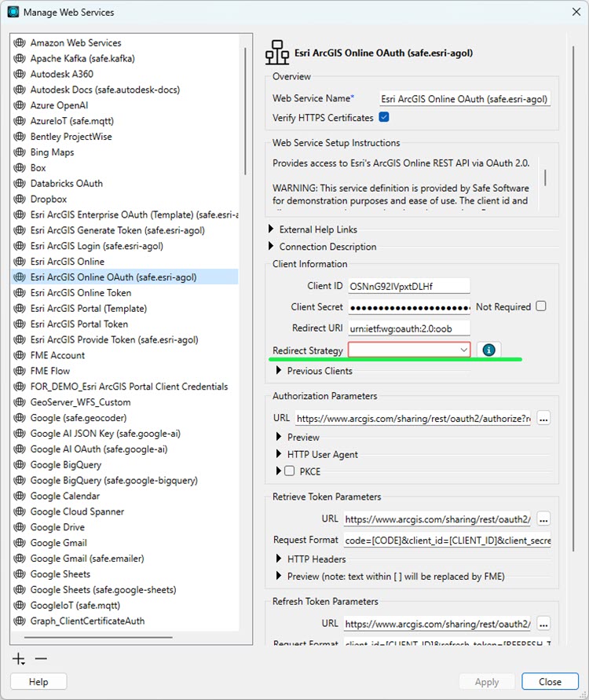589x700 pixels.
Task: Close the Manage Web Services window
Action: pos(576,12)
